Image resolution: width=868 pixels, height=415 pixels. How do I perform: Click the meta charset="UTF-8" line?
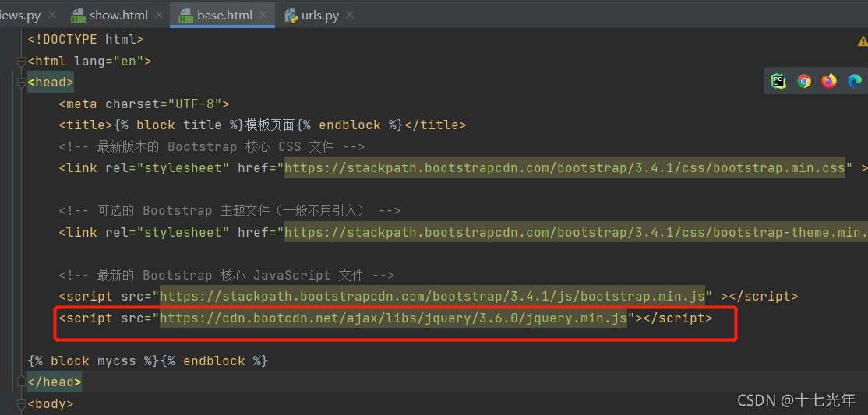(144, 104)
